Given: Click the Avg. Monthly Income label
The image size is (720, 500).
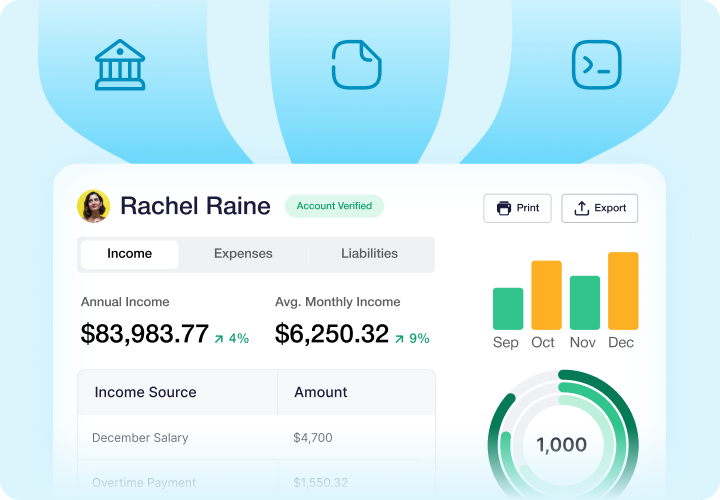Looking at the screenshot, I should click(x=338, y=302).
